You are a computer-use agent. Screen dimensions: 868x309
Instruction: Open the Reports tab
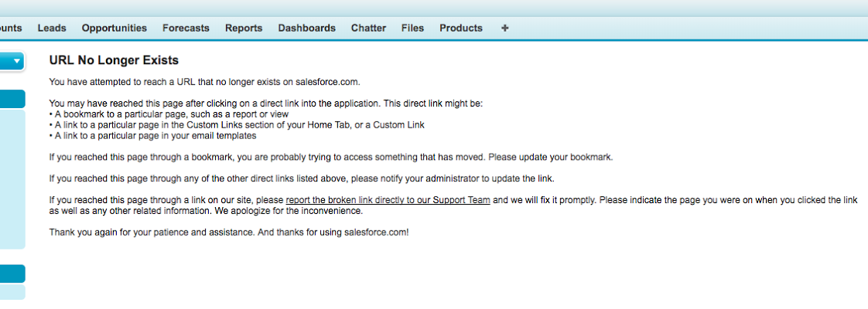click(x=244, y=28)
